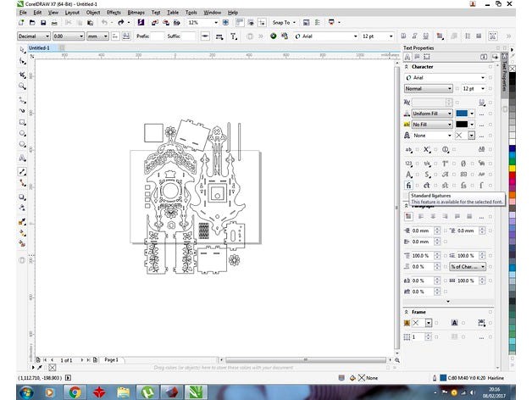532x400 pixels.
Task: Select the Zoom tool in the toolbox
Action: [x=23, y=86]
